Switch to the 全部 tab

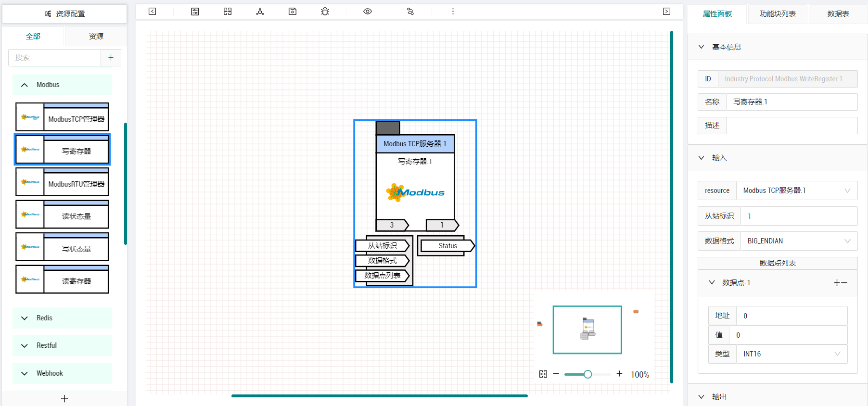pyautogui.click(x=33, y=37)
